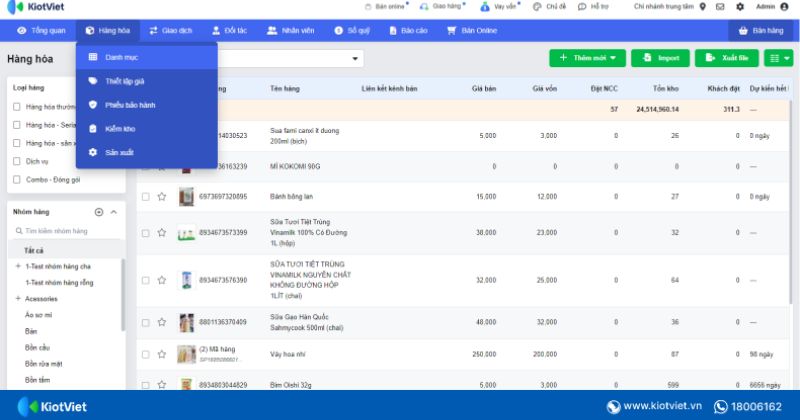Click the Tìm kiếm nhóm hàng search field
Image resolution: width=800 pixels, height=420 pixels.
66,231
